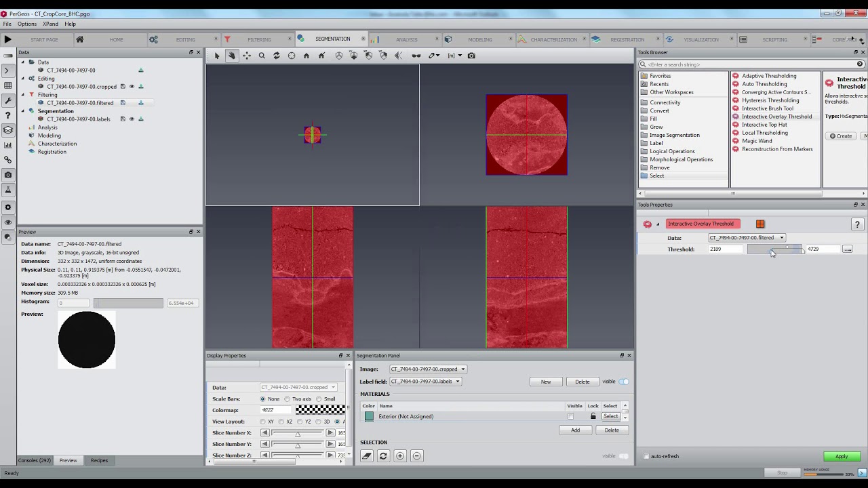Open the Recipes tab at bottom

99,461
